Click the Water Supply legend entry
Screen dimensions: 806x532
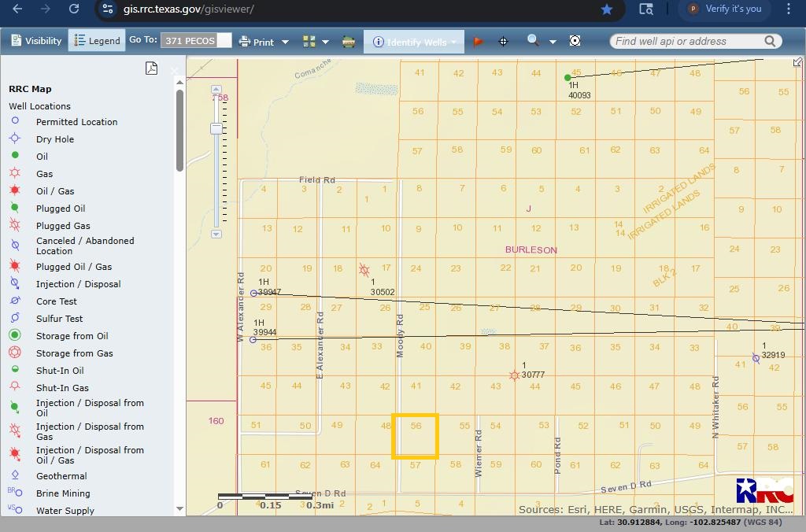65,511
